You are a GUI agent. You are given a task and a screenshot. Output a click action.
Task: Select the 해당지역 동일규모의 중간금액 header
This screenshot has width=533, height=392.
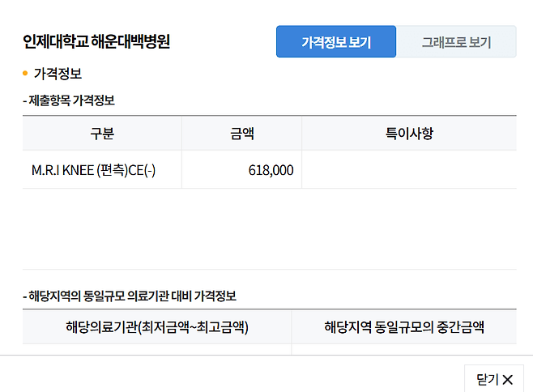[x=404, y=327]
